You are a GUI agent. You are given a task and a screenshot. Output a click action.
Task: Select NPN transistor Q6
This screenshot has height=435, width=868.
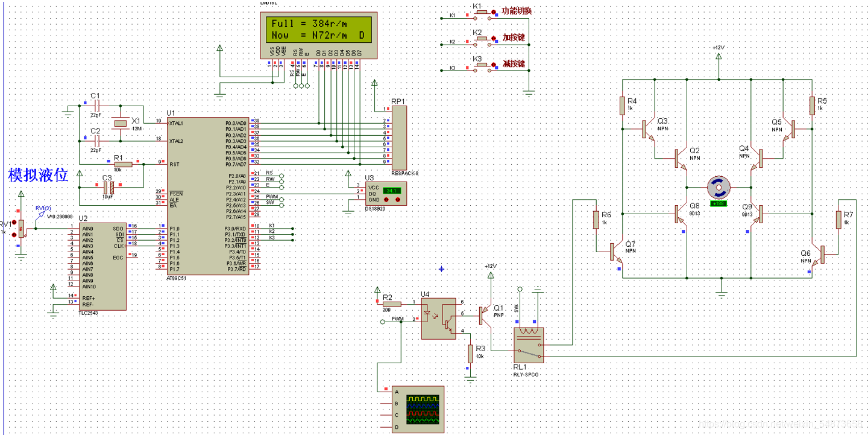pyautogui.click(x=817, y=255)
